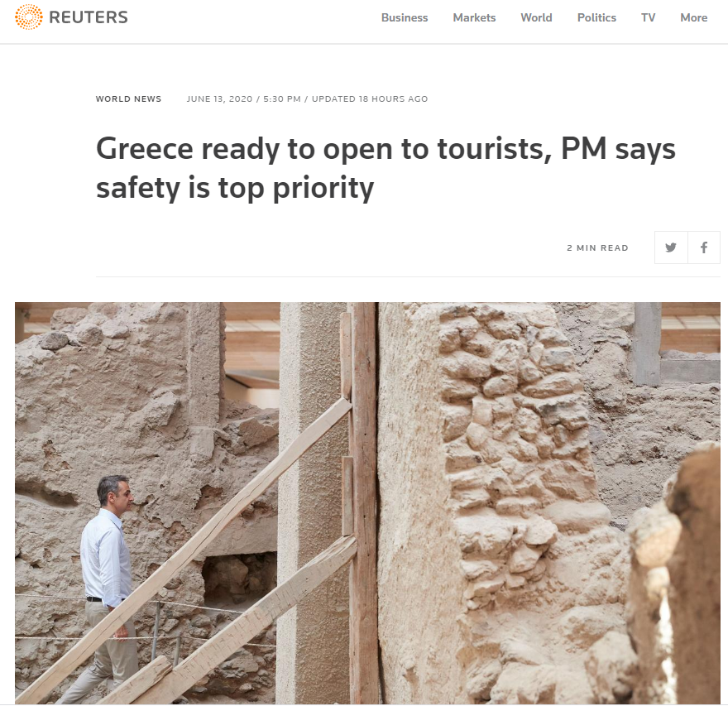Select the TV menu item
The image size is (728, 706).
point(648,17)
